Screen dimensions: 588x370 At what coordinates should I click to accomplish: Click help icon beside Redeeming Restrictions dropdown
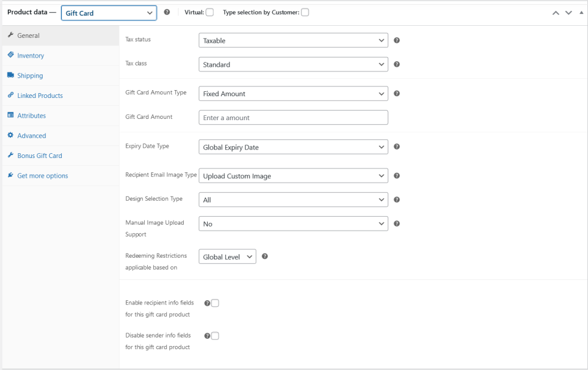264,256
